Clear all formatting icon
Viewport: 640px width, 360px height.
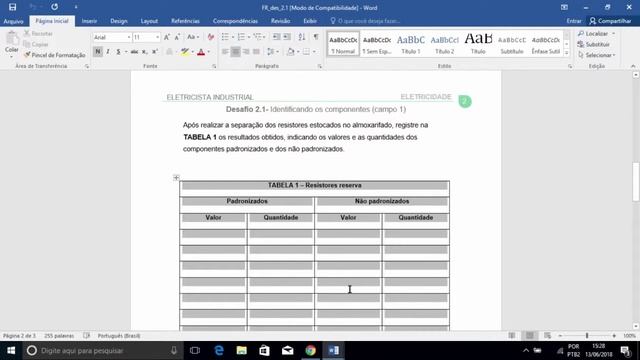pos(211,37)
